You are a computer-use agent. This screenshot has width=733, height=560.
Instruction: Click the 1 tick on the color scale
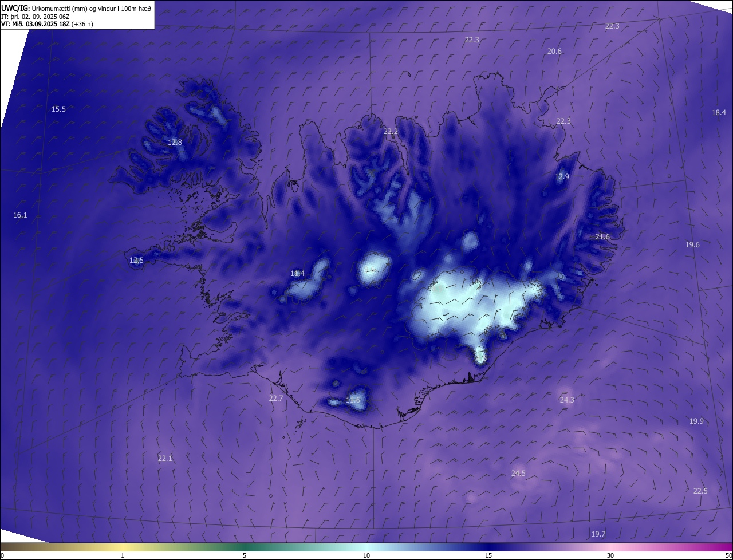point(123,556)
